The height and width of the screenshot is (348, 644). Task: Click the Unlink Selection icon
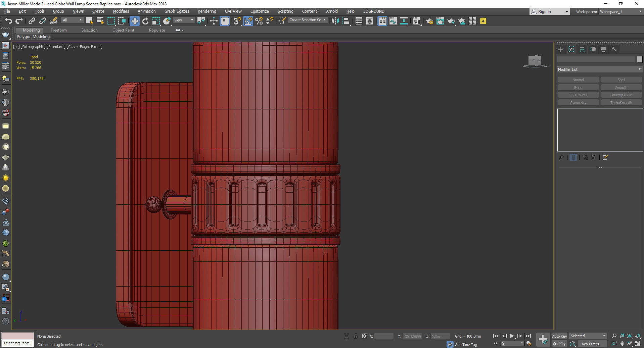click(42, 21)
